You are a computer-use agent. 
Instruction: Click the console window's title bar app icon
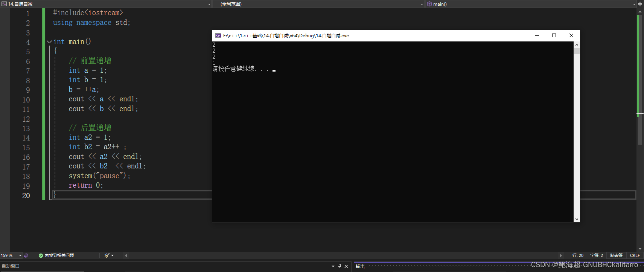click(x=218, y=35)
